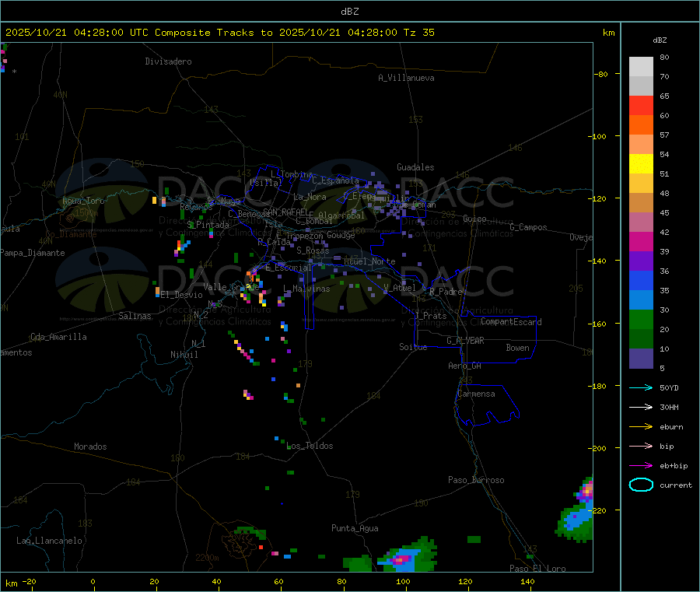700x592 pixels.
Task: Click the Divisadero map label
Action: (168, 61)
